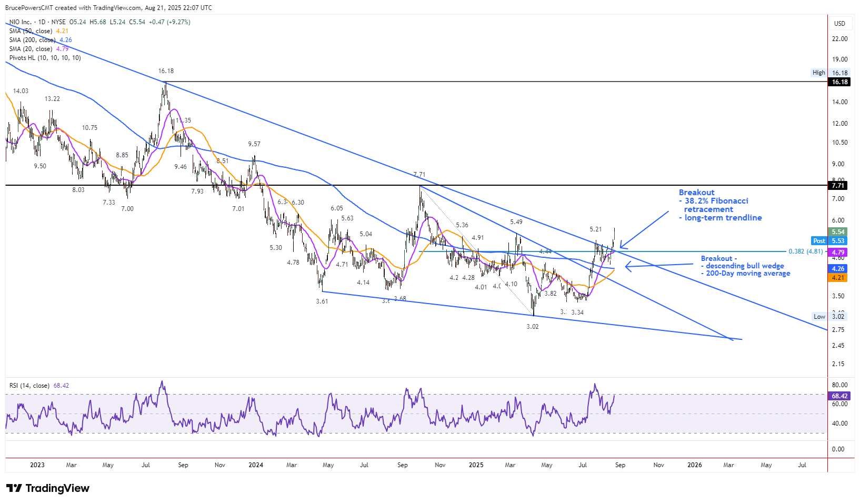The image size is (860, 504).
Task: Click the Low 3.02 label on price axis
Action: (829, 317)
